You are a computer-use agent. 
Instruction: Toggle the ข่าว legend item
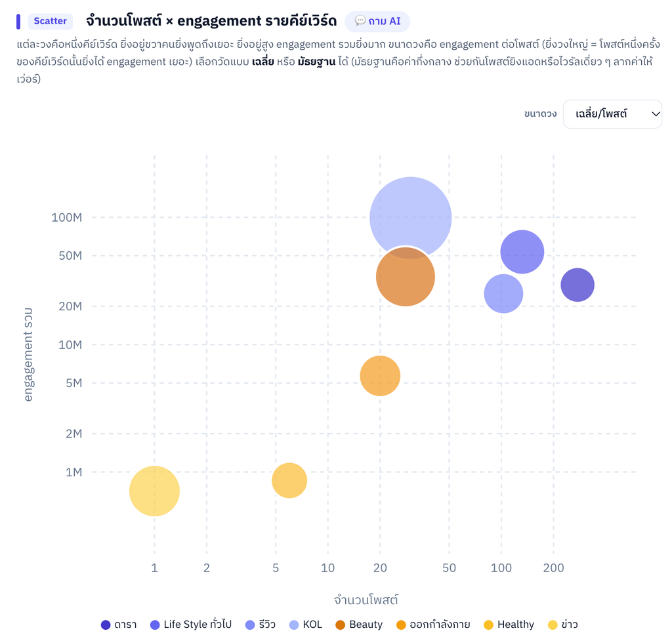563,625
